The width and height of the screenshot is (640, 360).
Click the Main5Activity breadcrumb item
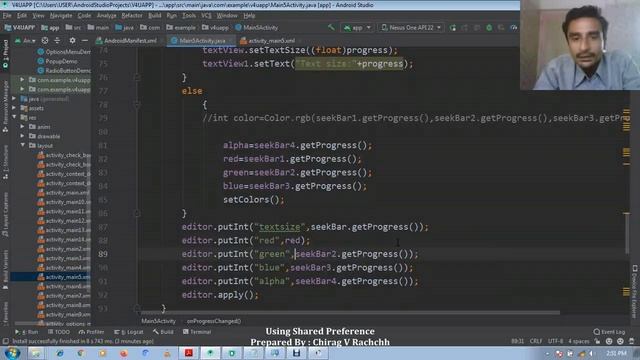257,27
